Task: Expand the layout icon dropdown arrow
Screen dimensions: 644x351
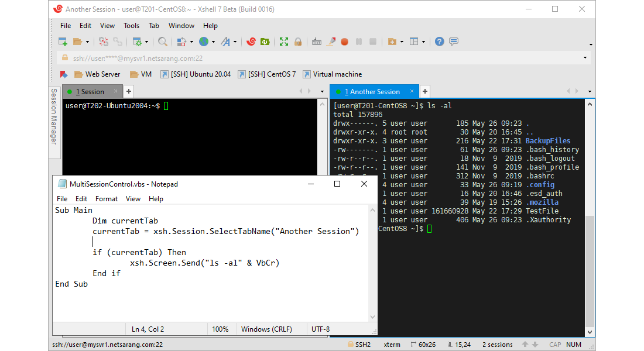Action: pos(423,42)
